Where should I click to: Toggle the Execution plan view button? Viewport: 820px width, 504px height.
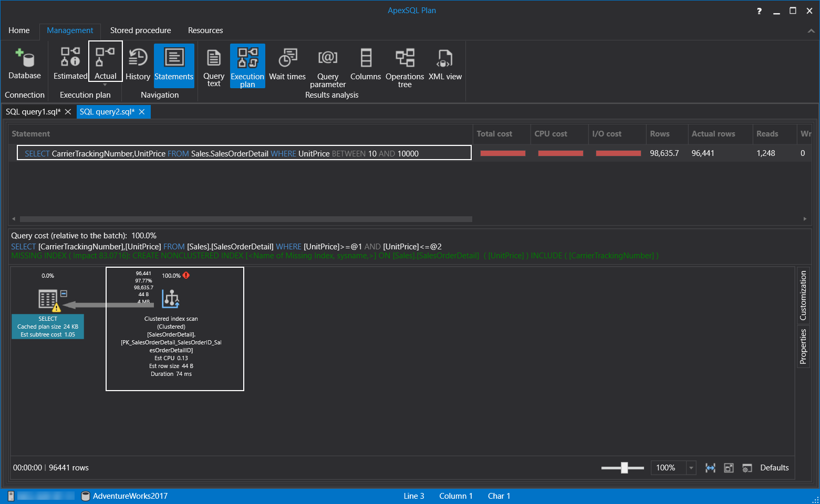[x=247, y=66]
